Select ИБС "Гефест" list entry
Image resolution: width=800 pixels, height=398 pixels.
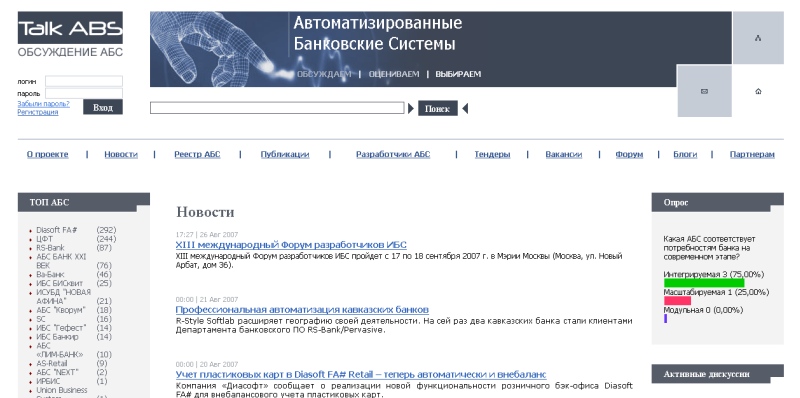[x=61, y=328]
